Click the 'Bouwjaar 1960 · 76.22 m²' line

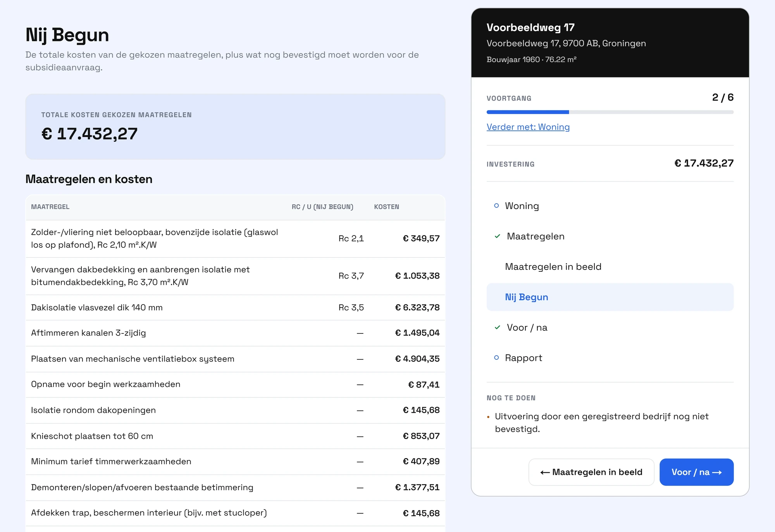pyautogui.click(x=532, y=60)
